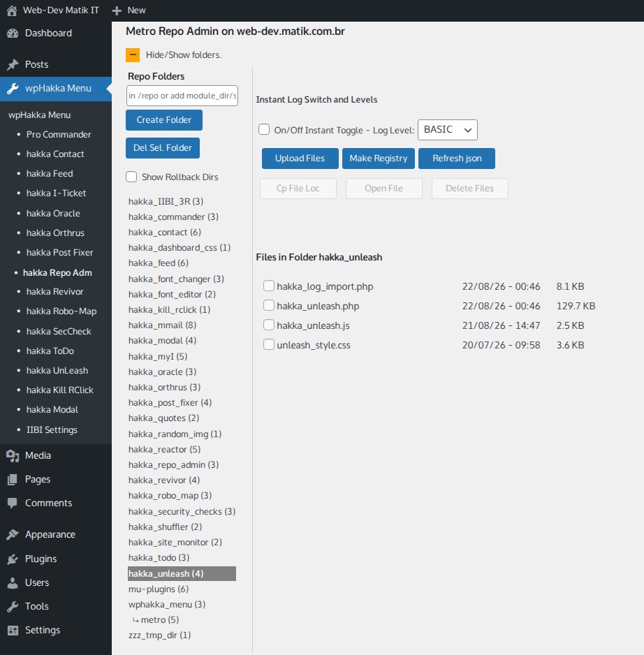The image size is (644, 655).
Task: Open the hakka Contact submenu item
Action: coord(55,154)
